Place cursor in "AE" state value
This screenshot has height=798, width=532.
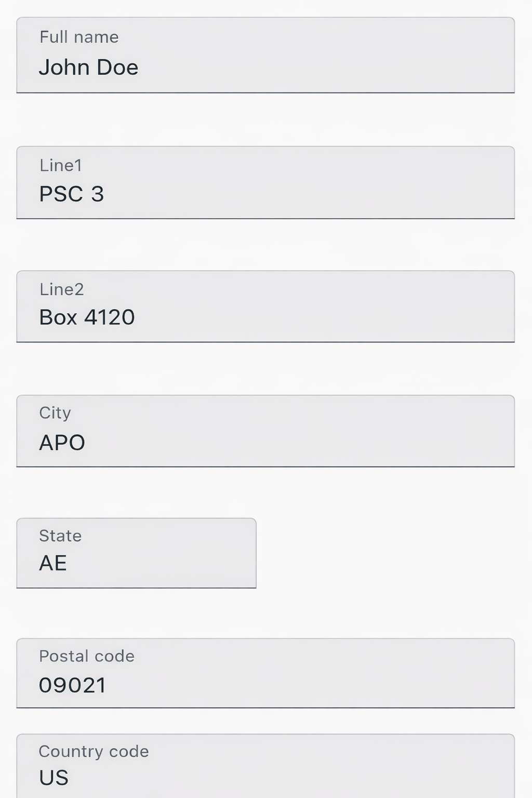[x=53, y=563]
